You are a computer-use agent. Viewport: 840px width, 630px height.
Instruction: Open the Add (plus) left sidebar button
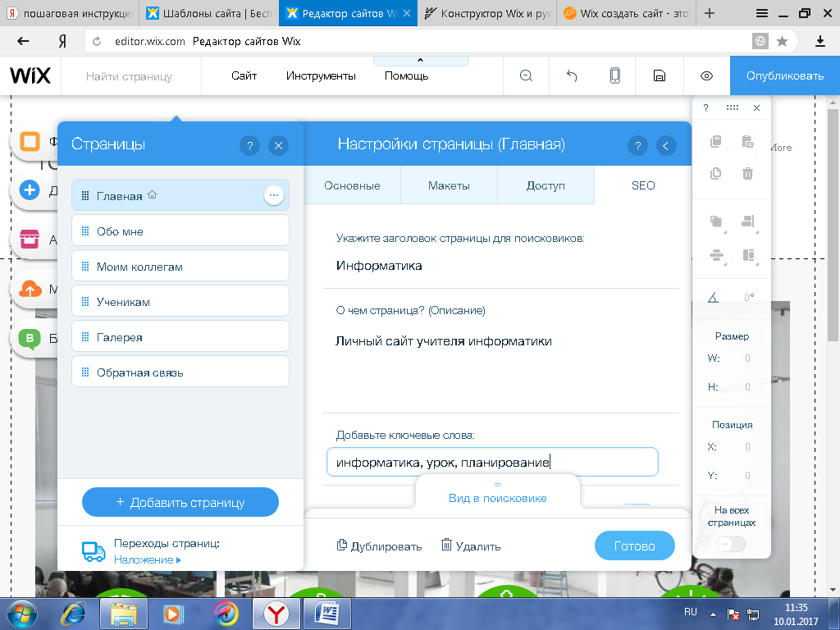coord(30,190)
